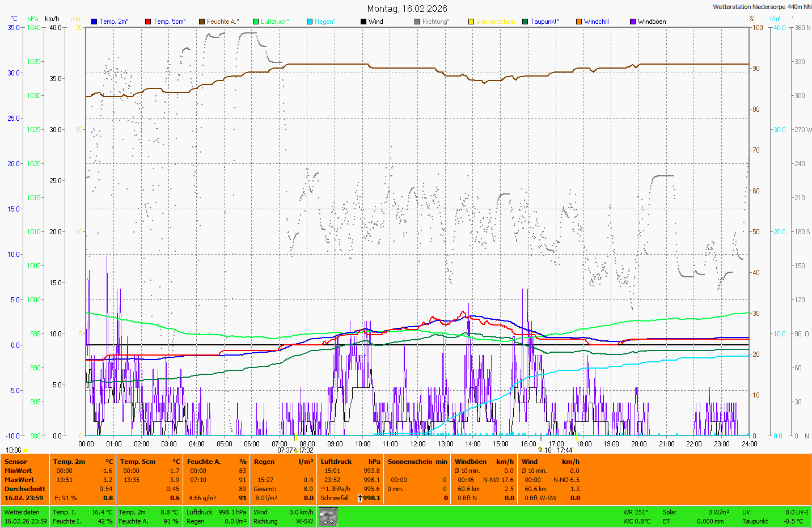Select the Taupunkt legend label
Image resolution: width=812 pixels, height=528 pixels.
544,22
